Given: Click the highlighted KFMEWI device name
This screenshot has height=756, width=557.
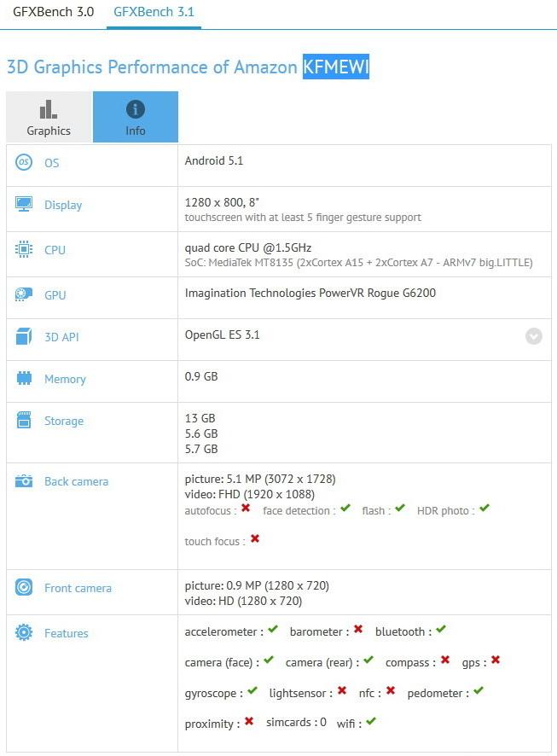Looking at the screenshot, I should [x=336, y=67].
